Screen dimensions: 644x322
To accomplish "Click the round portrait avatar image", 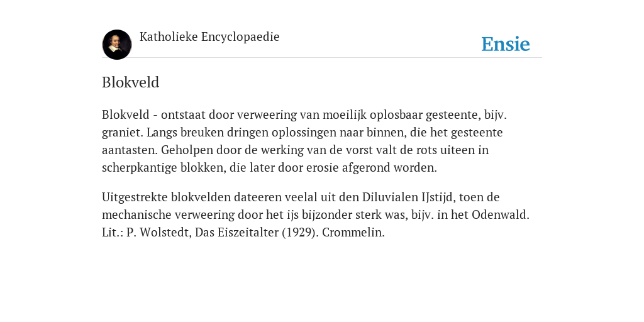I will [x=117, y=45].
